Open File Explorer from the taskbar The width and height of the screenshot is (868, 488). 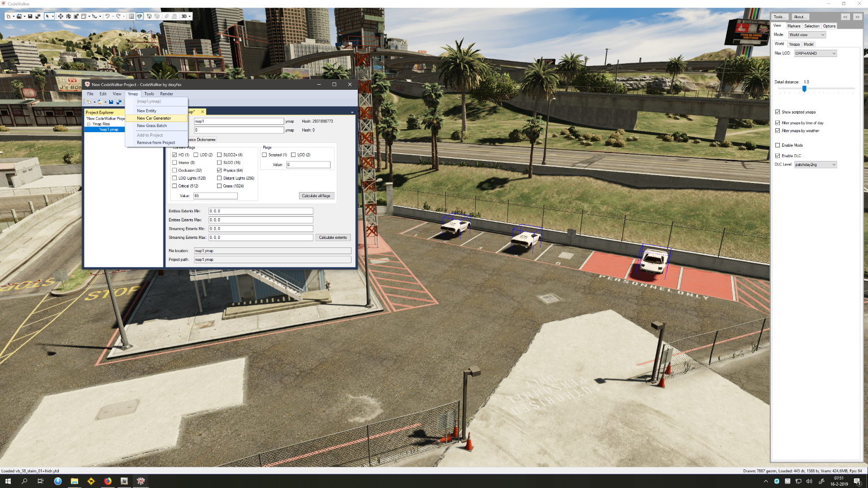pos(74,481)
